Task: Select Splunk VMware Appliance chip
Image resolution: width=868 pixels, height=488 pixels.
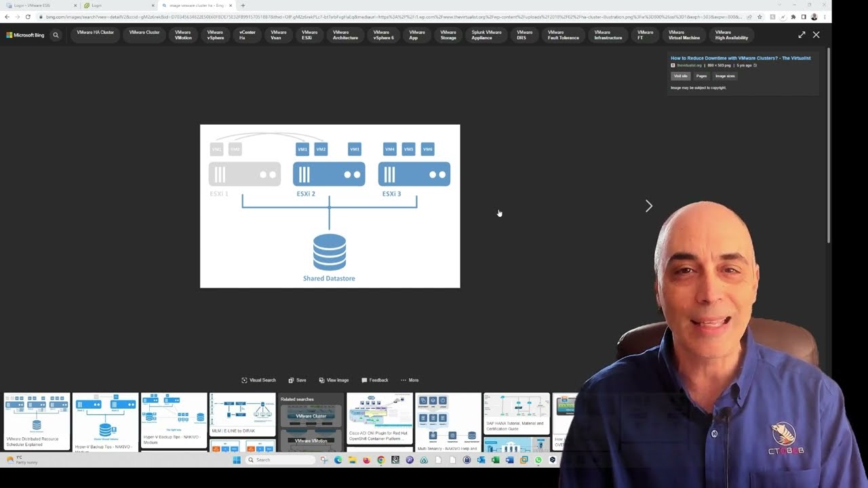Action: click(x=487, y=35)
